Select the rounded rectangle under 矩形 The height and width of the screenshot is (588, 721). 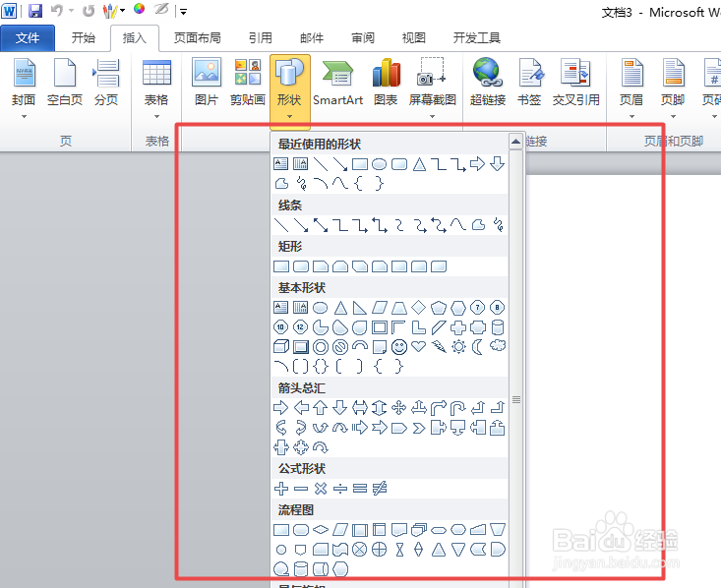[x=301, y=266]
